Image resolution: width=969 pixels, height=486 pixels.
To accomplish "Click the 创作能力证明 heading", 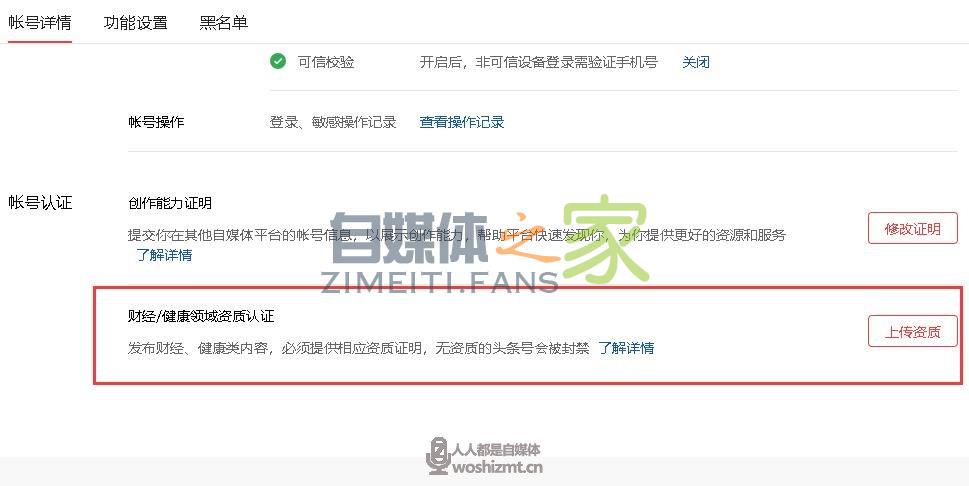I will [171, 203].
